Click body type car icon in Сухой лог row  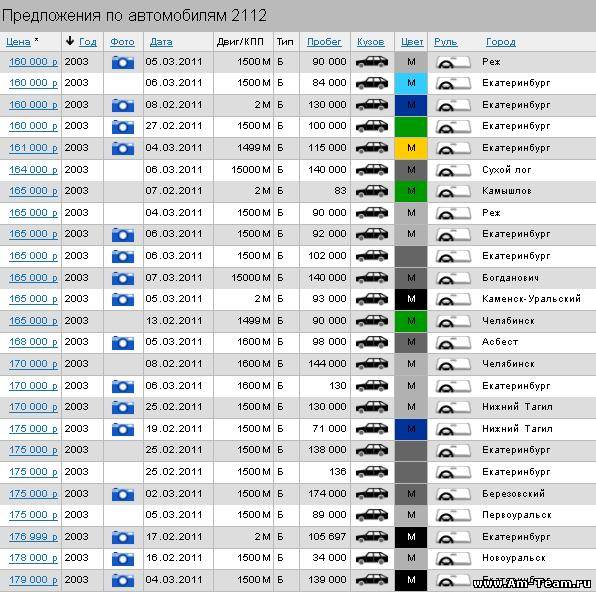(372, 170)
